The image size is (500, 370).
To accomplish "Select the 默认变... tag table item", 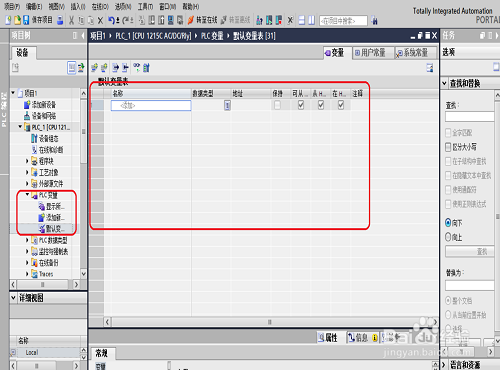I will pyautogui.click(x=53, y=229).
